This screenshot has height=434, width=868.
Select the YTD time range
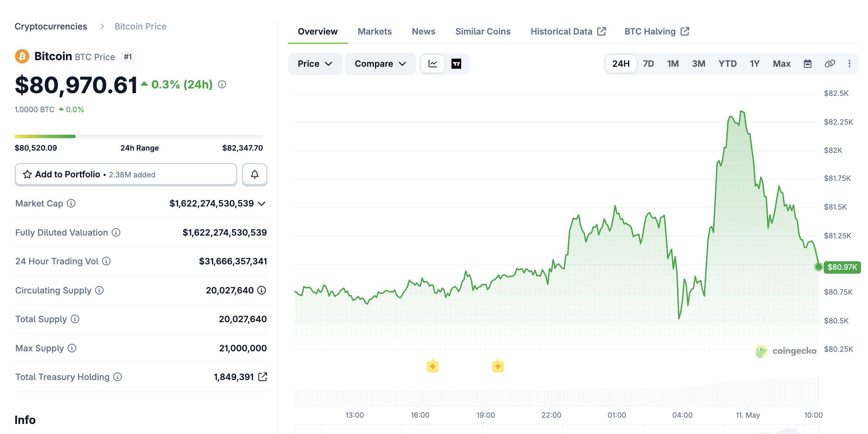click(727, 64)
